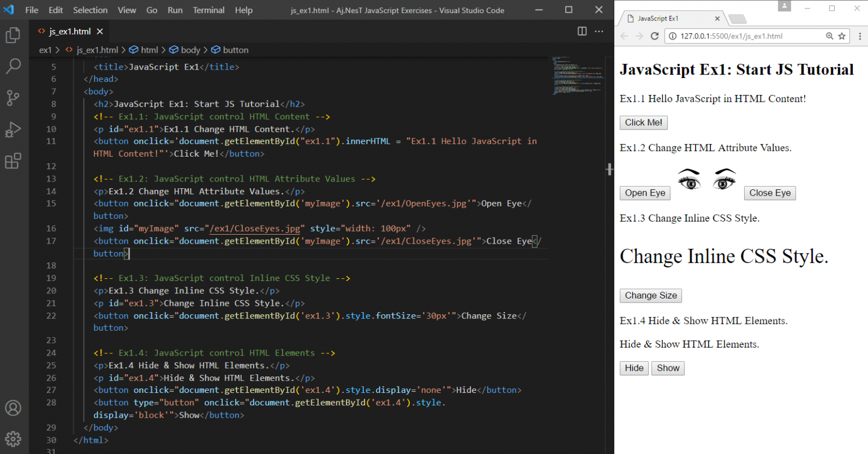868x454 pixels.
Task: Open the Selection menu
Action: pos(90,10)
